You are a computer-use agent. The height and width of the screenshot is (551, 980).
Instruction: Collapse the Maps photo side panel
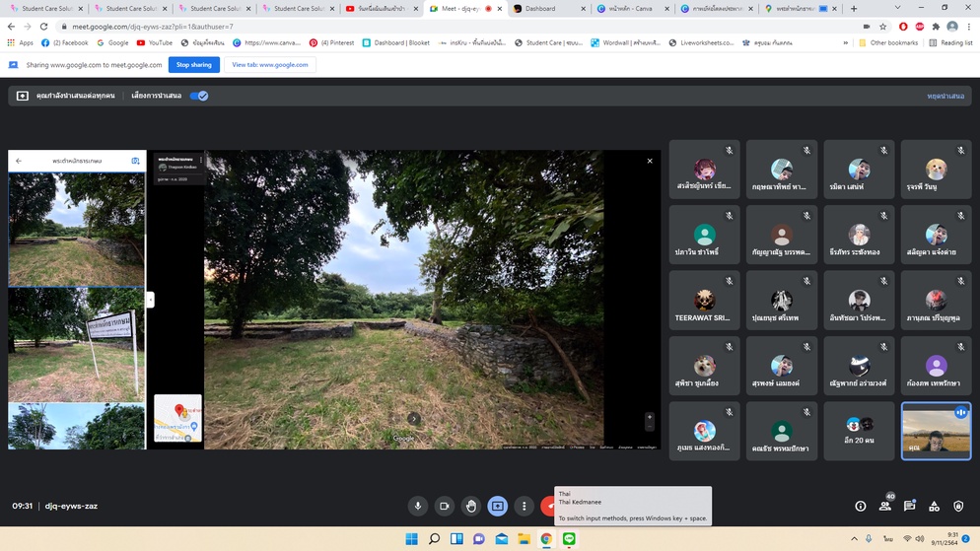tap(150, 300)
